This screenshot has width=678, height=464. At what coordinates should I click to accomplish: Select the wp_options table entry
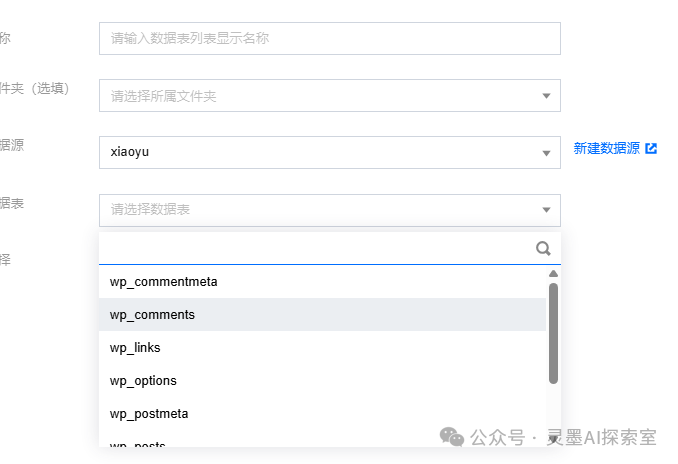(x=143, y=381)
